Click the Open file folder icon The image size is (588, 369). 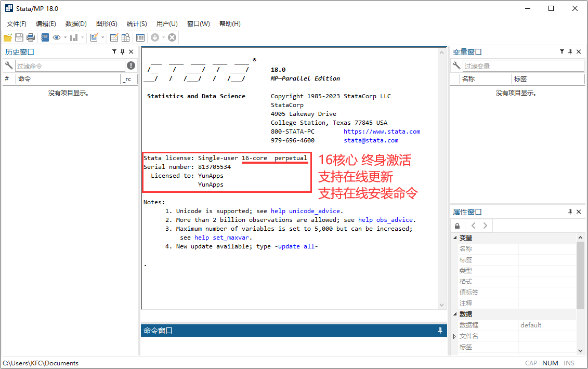[8, 37]
